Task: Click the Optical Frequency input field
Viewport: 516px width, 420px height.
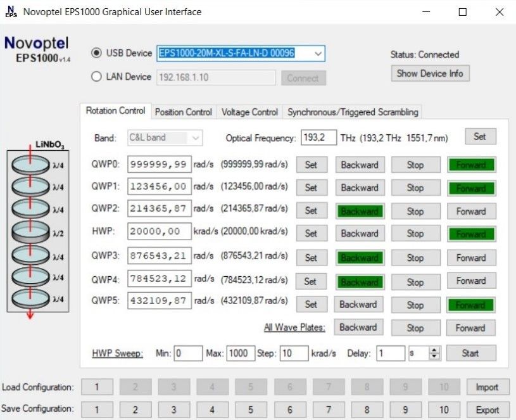Action: (x=318, y=137)
